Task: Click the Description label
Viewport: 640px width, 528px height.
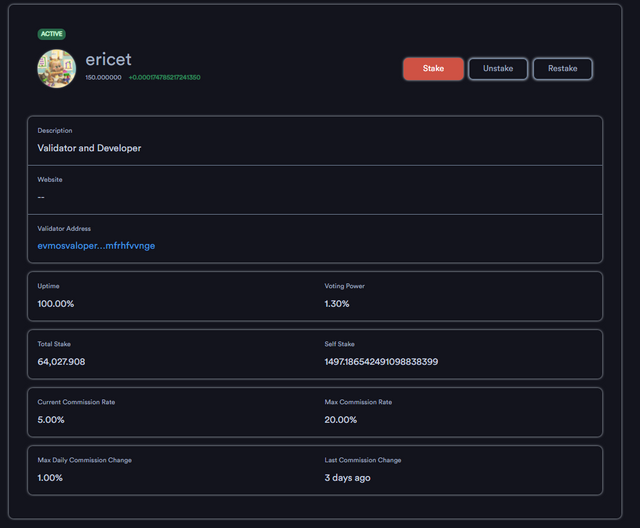Action: (55, 131)
